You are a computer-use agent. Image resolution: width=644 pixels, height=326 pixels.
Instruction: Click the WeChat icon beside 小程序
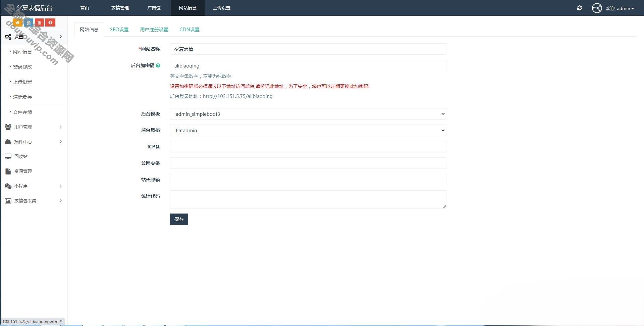coord(8,186)
